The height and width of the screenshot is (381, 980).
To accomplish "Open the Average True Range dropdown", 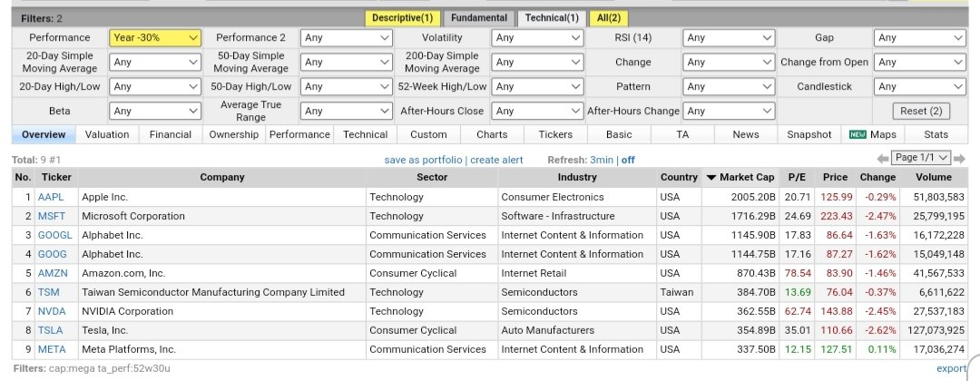I will point(347,111).
